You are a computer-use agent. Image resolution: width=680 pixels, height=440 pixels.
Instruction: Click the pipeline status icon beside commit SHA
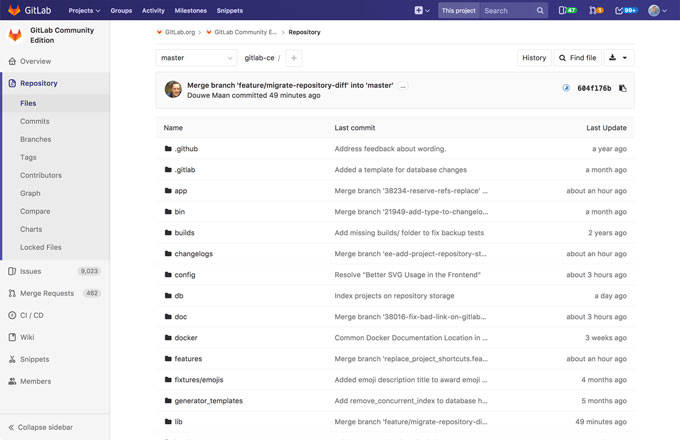tap(566, 88)
